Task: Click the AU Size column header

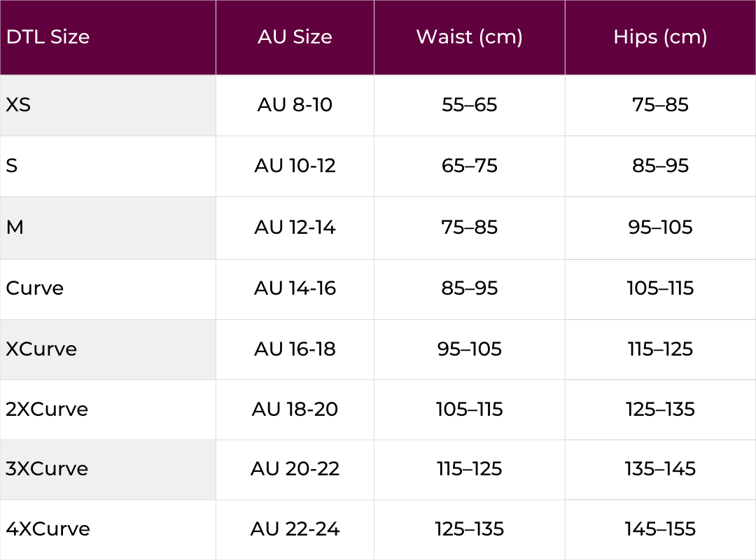Action: coord(295,36)
